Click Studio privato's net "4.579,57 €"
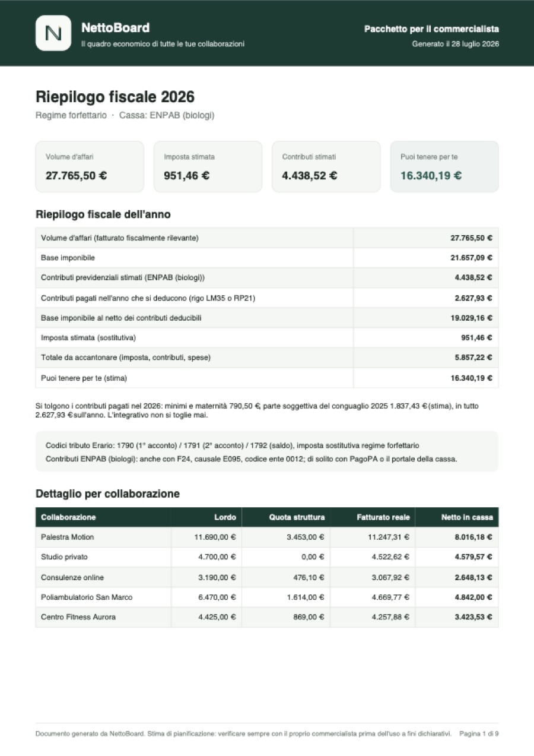534x756 pixels. pos(473,557)
